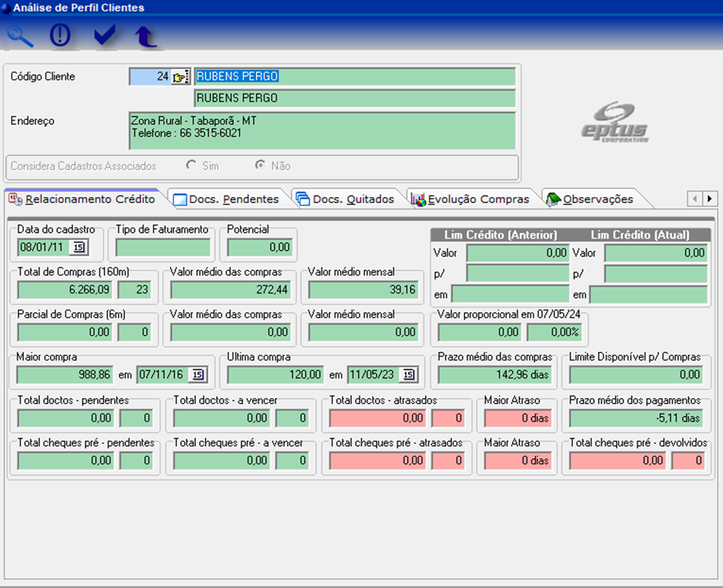Open calendar for Data do cadastro
Screen dimensions: 723x588
coord(78,247)
